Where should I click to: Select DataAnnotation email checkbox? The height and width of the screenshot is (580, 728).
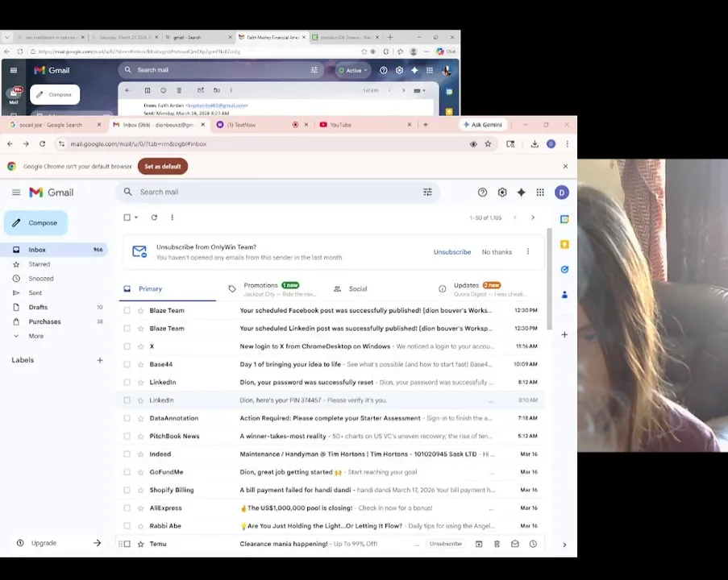127,418
